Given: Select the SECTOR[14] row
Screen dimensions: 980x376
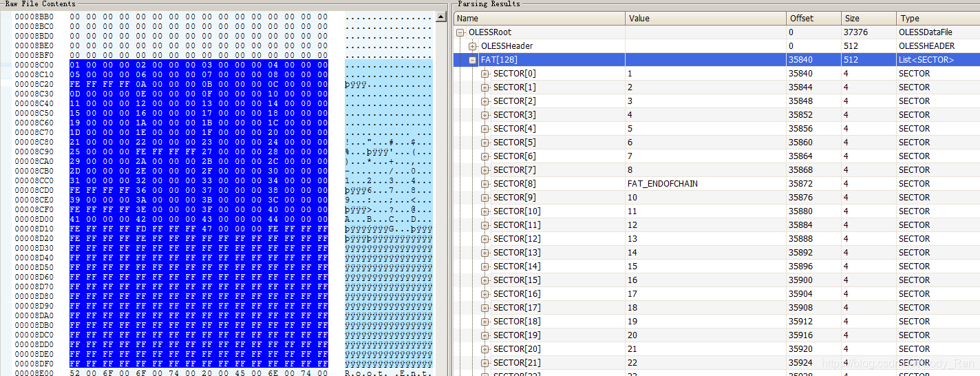Looking at the screenshot, I should point(717,267).
